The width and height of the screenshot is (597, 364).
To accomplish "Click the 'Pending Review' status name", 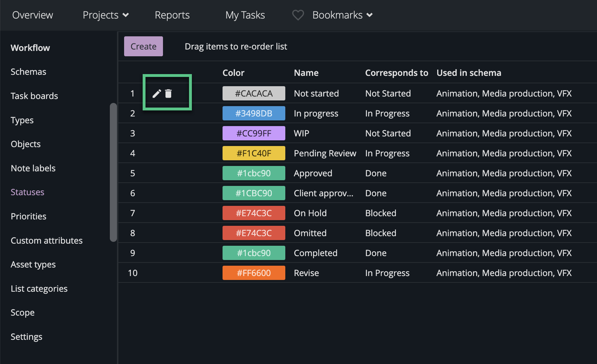I will [325, 153].
